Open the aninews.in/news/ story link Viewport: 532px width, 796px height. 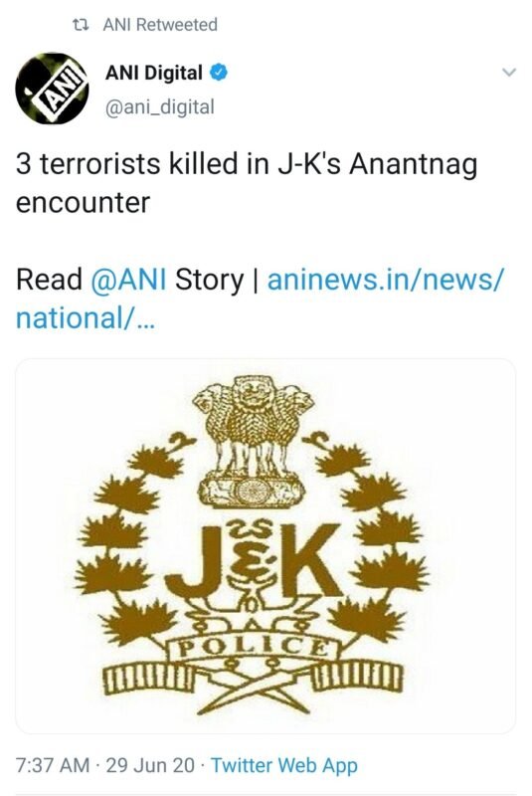pos(386,280)
